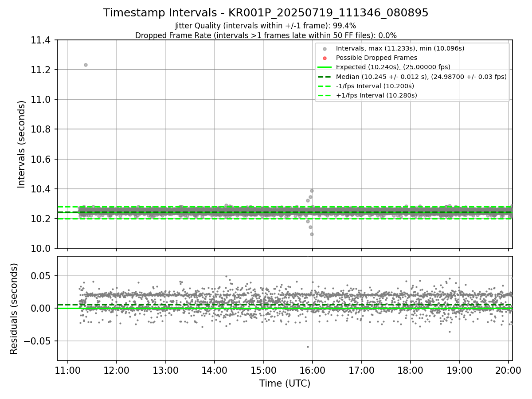
Task: Click the lowest interval point near 10.096s at 16:00
Action: click(312, 234)
